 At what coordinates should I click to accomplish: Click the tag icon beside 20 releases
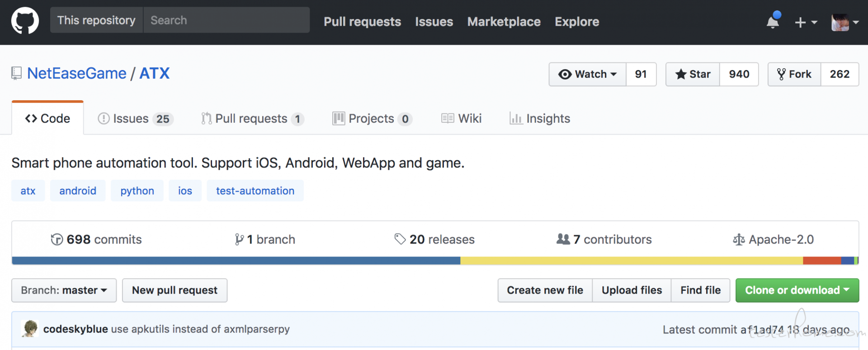click(x=400, y=239)
